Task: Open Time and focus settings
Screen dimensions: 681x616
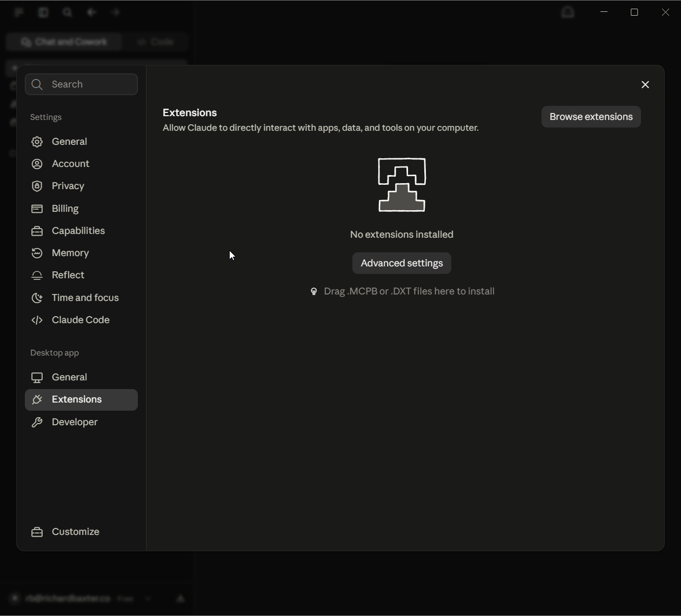Action: [x=81, y=298]
